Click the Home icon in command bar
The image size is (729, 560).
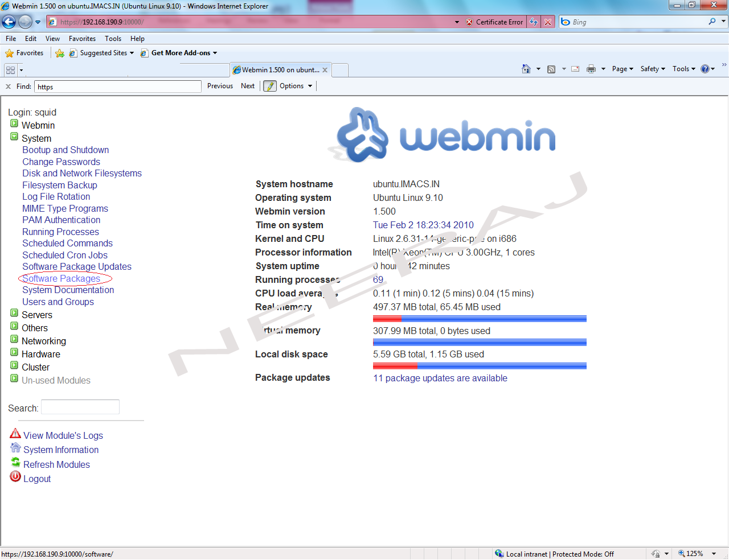pyautogui.click(x=526, y=69)
